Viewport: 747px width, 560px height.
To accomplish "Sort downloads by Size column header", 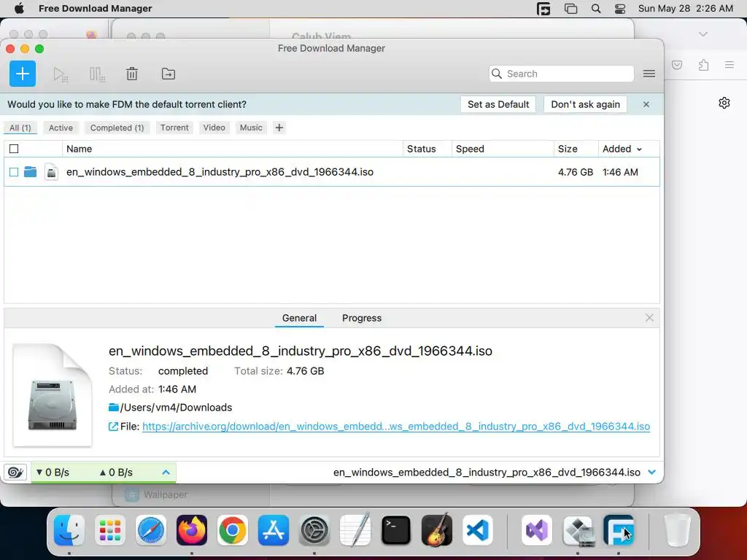I will pos(576,149).
